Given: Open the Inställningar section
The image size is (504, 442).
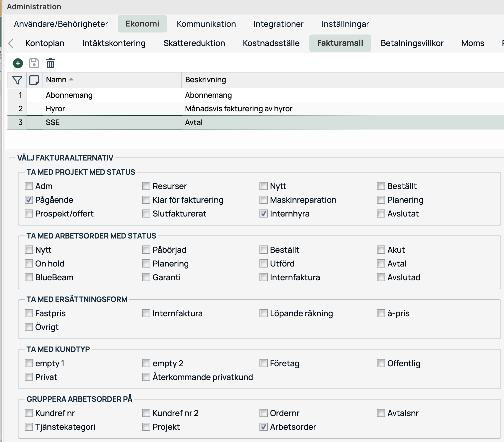Looking at the screenshot, I should coord(345,24).
